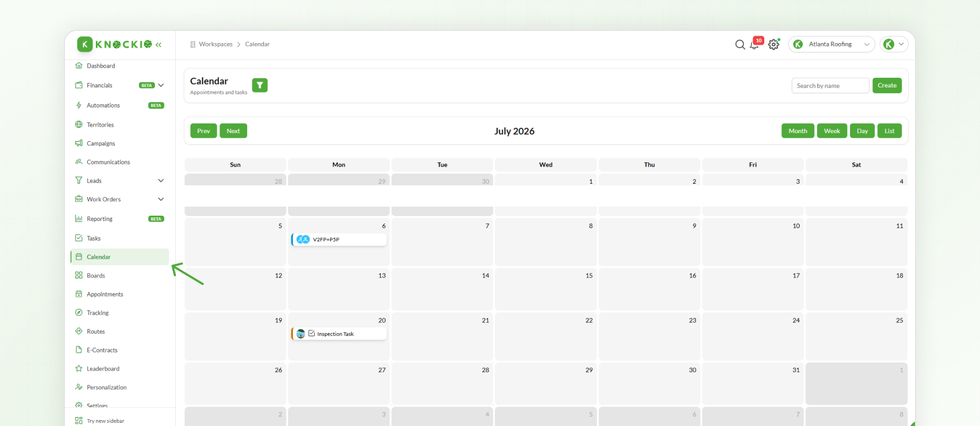Go to next month with Next
980x426 pixels.
tap(233, 131)
